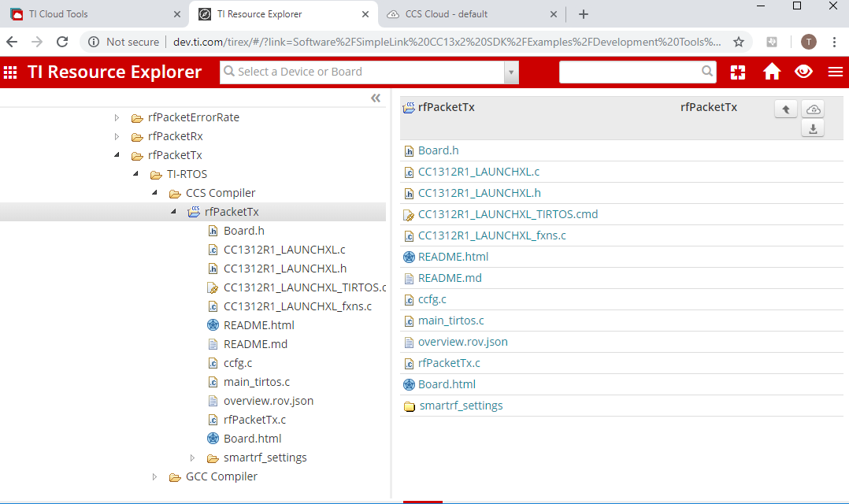Click the download icon under cloud button
The width and height of the screenshot is (849, 504).
813,129
